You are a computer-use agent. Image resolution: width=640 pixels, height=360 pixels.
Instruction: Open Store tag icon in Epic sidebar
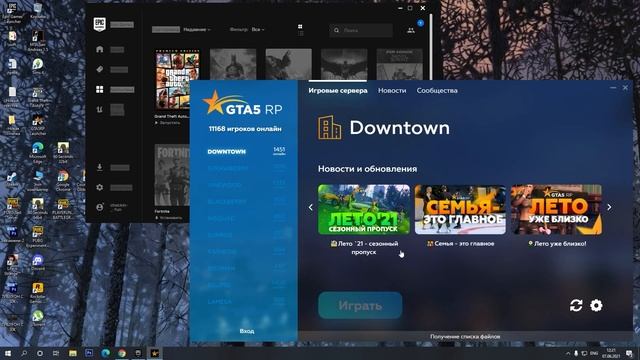point(100,69)
